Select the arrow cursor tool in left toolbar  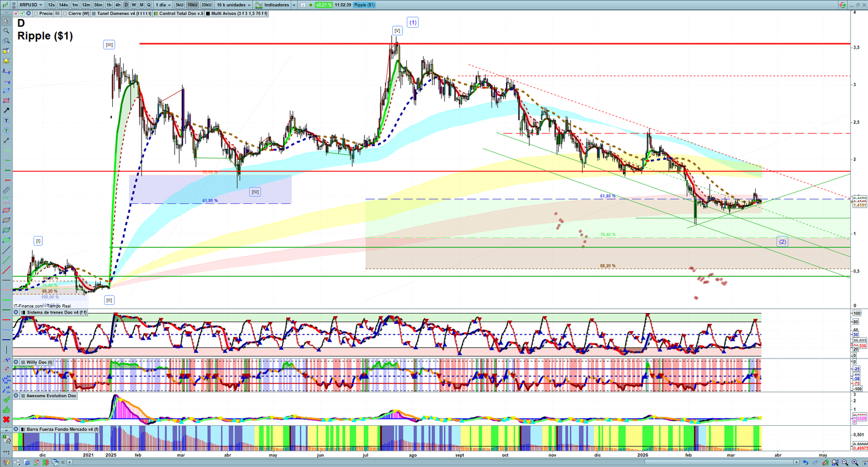click(6, 21)
